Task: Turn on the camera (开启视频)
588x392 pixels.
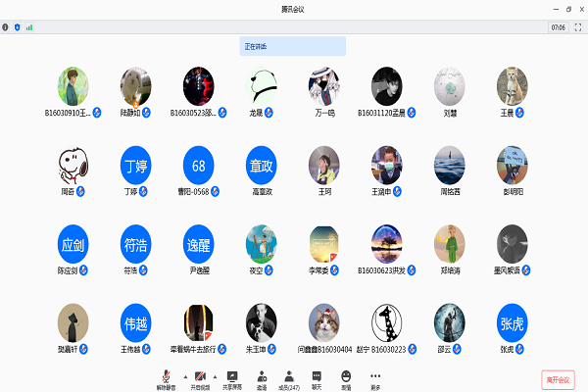Action: 200,378
